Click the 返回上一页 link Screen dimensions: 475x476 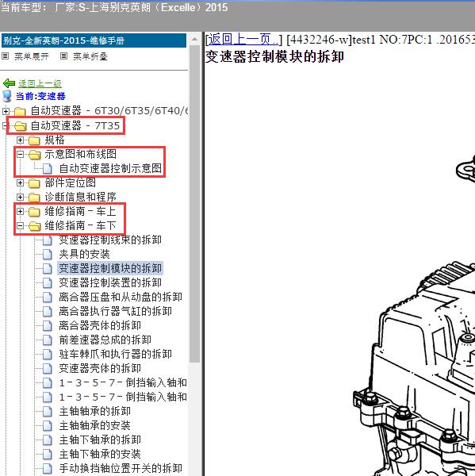click(x=243, y=40)
